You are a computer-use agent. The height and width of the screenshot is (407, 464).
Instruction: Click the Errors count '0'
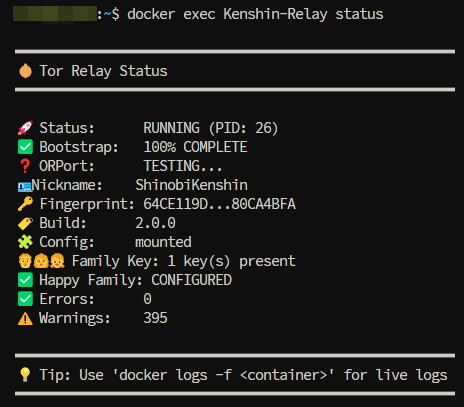pos(147,299)
